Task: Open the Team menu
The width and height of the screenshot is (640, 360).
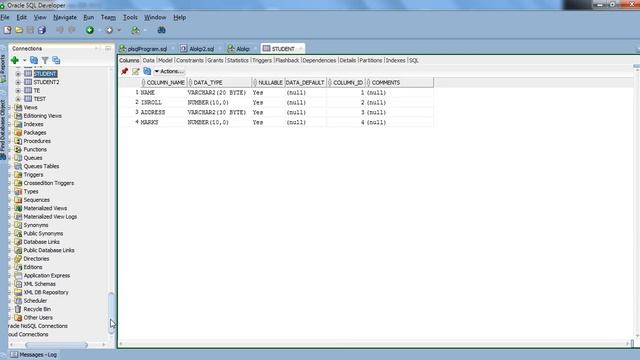Action: (x=108, y=18)
